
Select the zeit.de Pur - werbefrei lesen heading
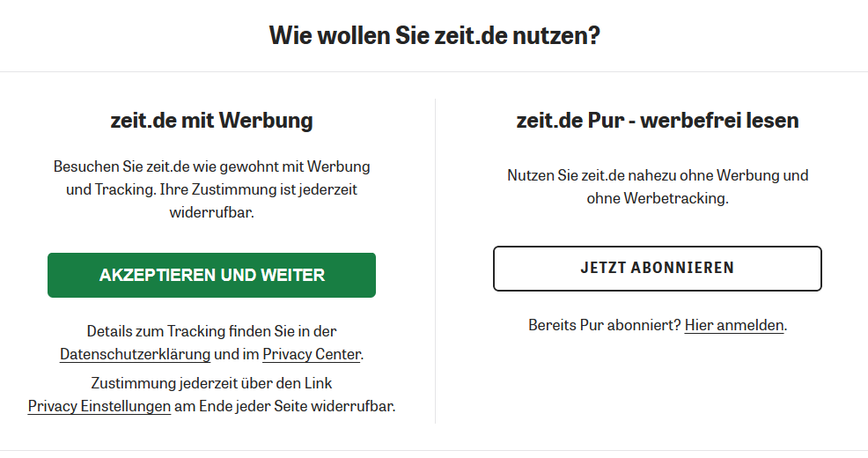(657, 121)
